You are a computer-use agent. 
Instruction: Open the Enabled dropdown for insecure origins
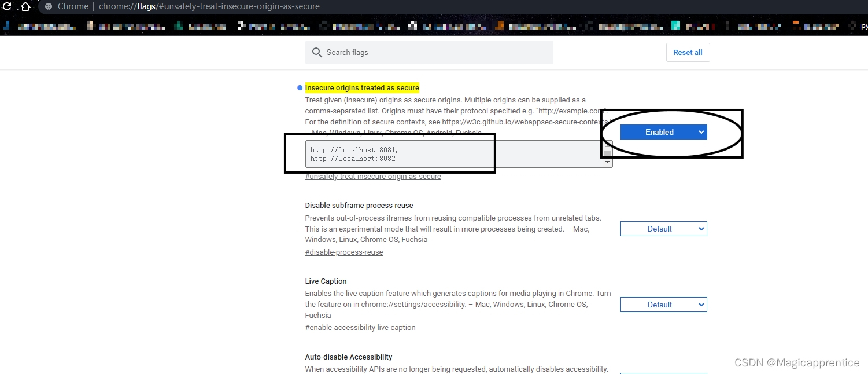tap(663, 132)
